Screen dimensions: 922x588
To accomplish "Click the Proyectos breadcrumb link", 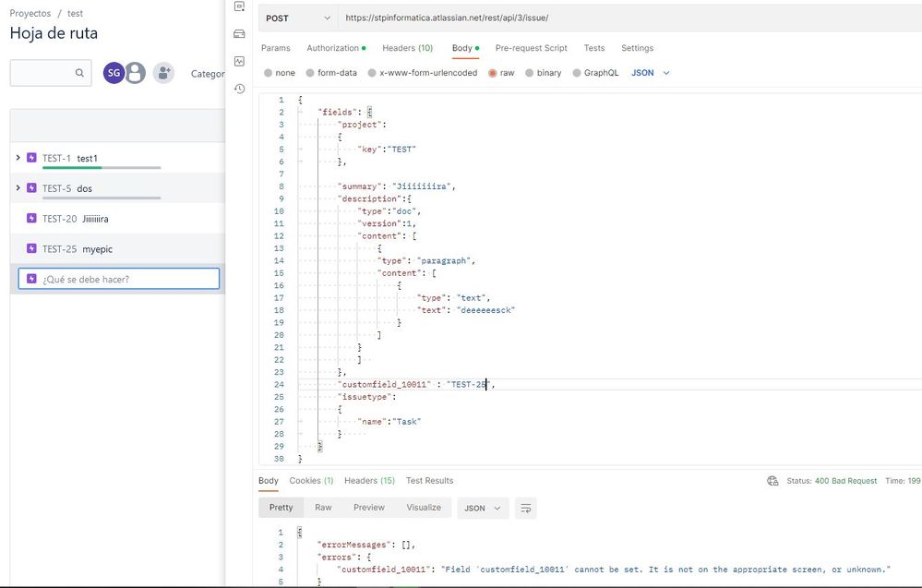I will (30, 13).
